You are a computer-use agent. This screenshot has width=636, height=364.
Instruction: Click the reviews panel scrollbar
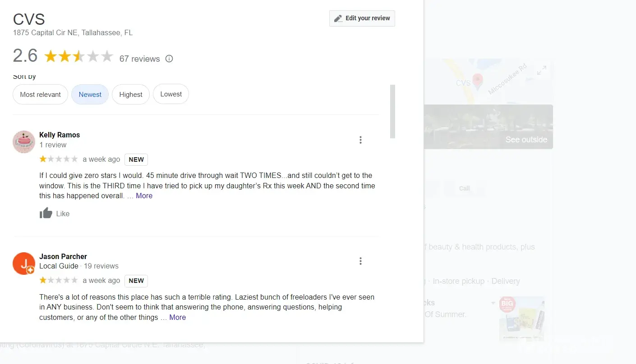click(x=392, y=111)
